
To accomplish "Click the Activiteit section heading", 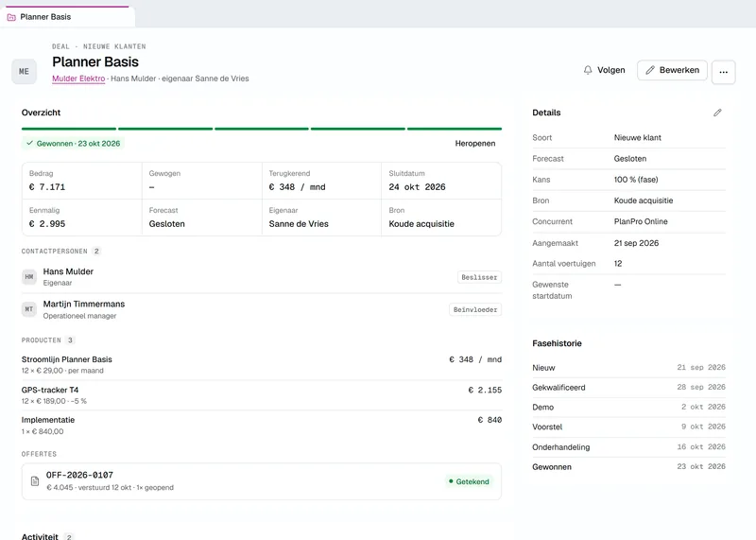I will click(40, 535).
